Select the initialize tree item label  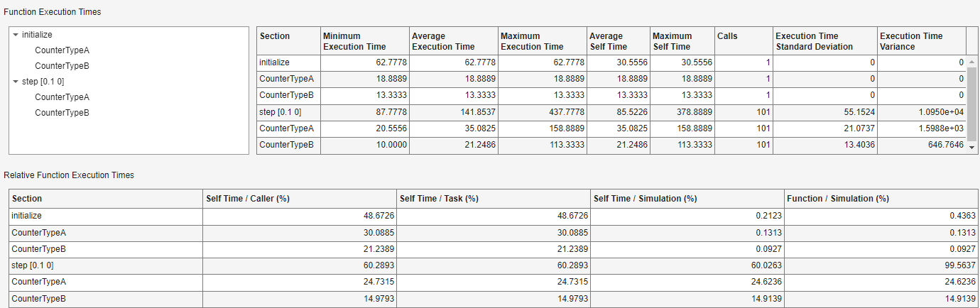point(37,34)
